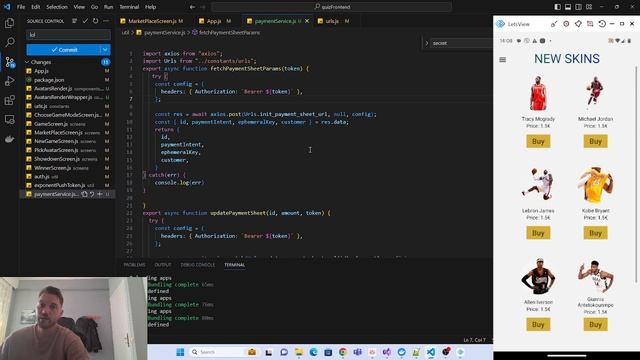Click the NEW SKINS app vertical scrollbar

coord(636,173)
